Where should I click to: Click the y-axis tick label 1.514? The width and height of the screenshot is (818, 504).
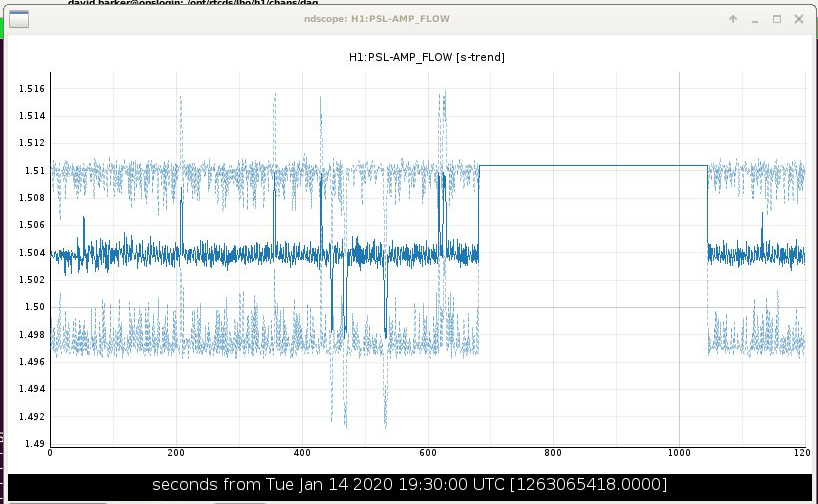click(x=32, y=116)
